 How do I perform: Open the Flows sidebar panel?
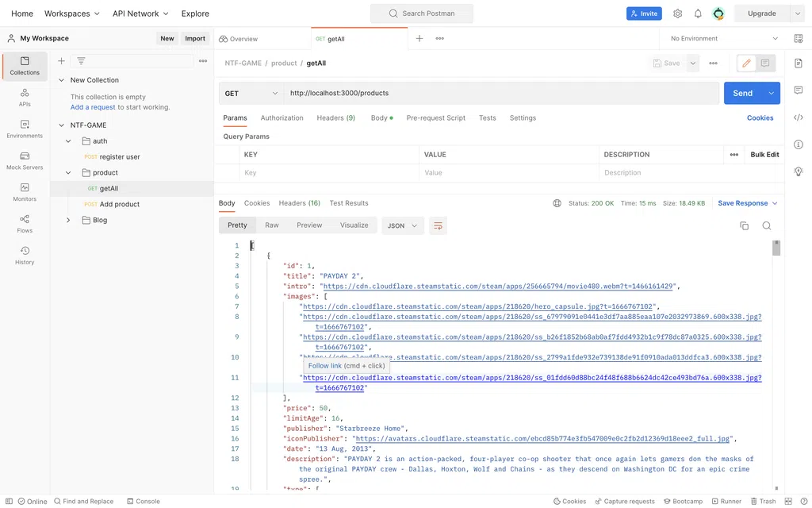point(25,224)
